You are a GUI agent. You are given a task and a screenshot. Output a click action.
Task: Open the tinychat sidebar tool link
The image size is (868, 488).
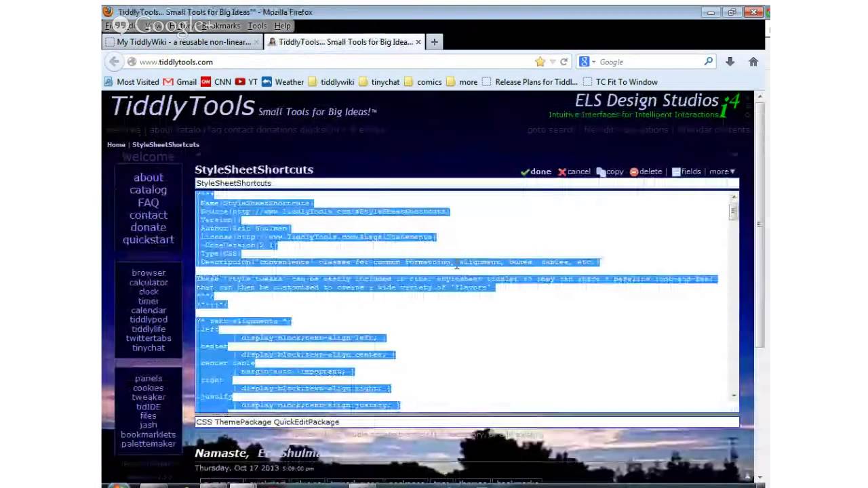149,348
